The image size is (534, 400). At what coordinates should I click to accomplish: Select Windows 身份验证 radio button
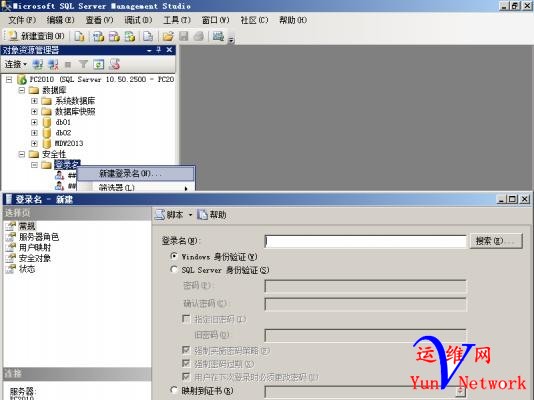[174, 256]
